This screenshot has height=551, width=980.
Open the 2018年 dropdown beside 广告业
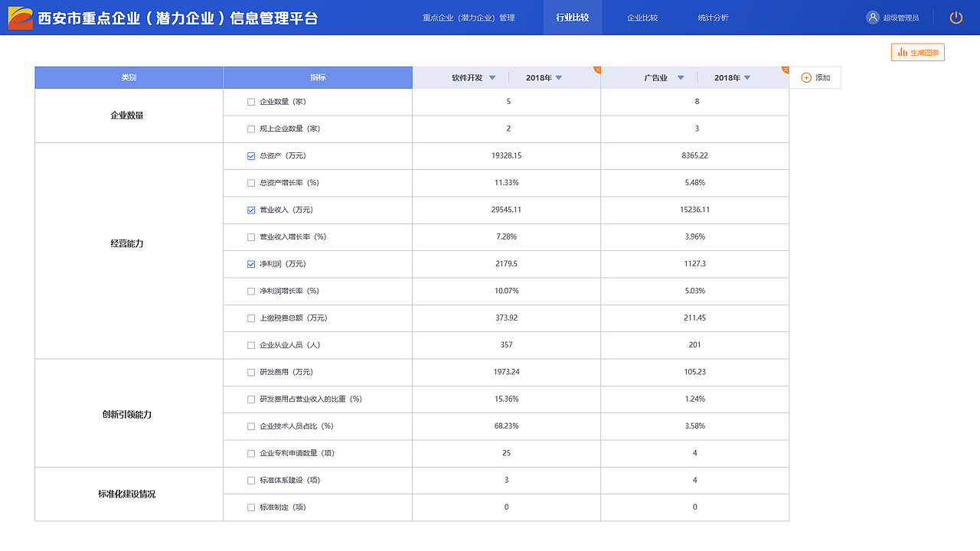pyautogui.click(x=746, y=77)
